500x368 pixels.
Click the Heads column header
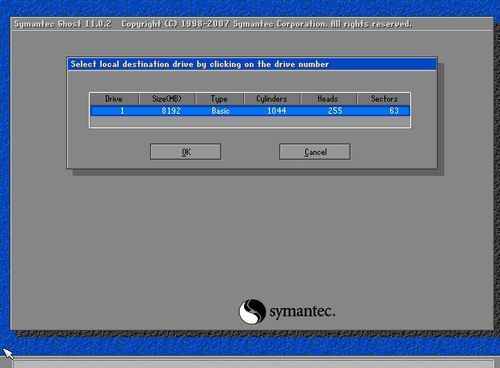pos(328,99)
